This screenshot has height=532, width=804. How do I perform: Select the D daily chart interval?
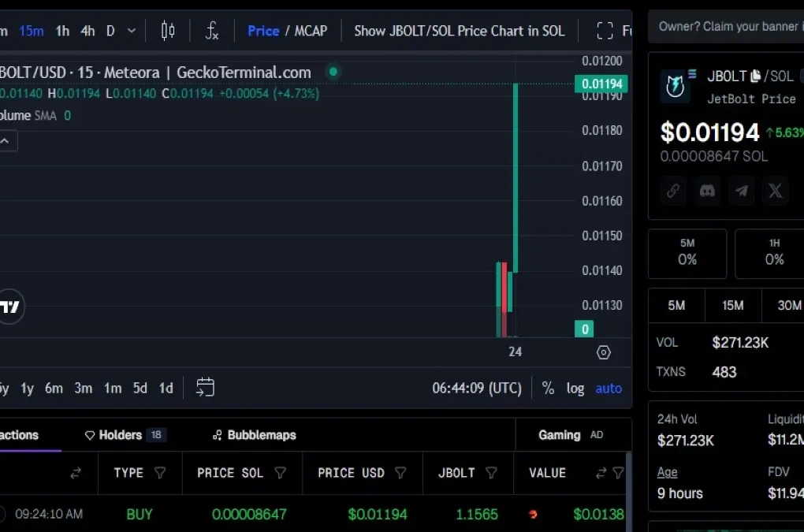(110, 31)
